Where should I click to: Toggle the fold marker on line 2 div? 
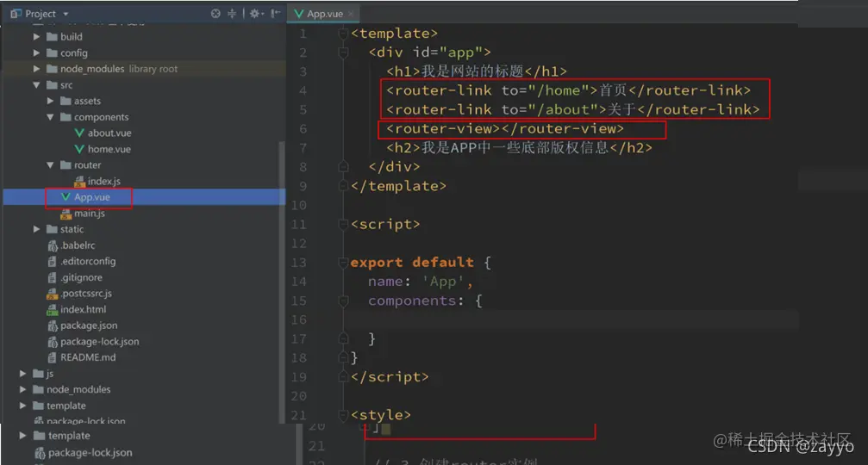pos(343,53)
